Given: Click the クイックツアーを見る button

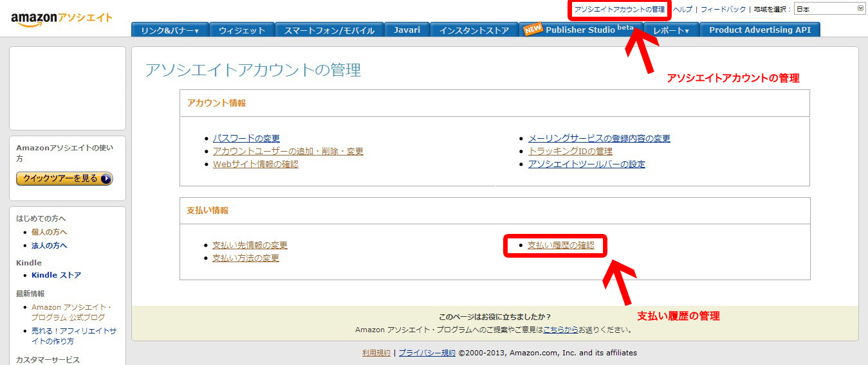Looking at the screenshot, I should [x=64, y=179].
